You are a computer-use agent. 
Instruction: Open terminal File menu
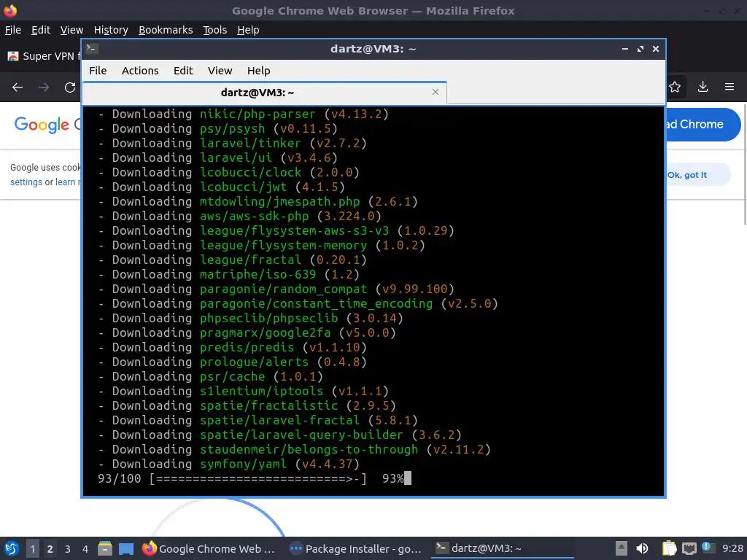coord(98,71)
